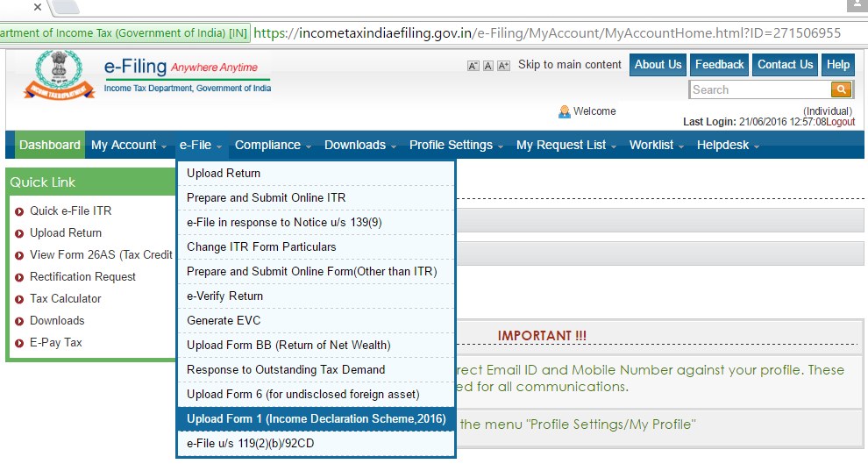Open the Profile Settings dropdown

(x=457, y=145)
